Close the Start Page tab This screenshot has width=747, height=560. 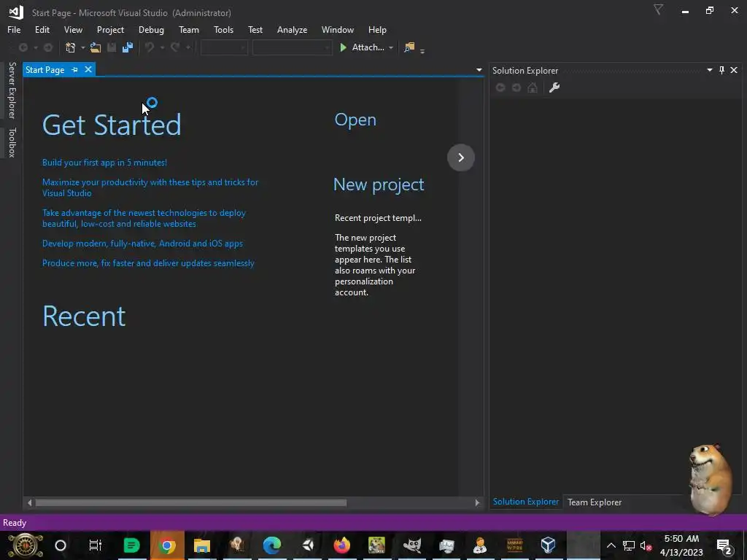88,69
